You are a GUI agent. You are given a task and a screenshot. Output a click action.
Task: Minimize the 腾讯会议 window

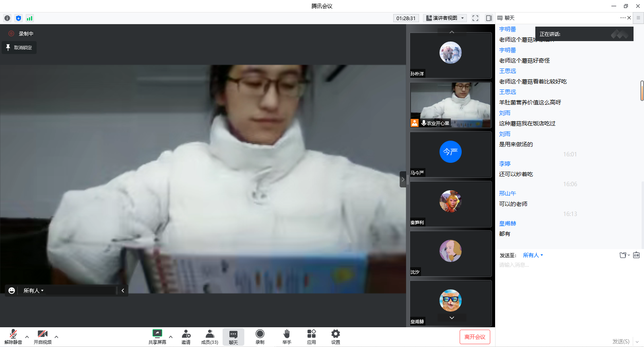614,6
